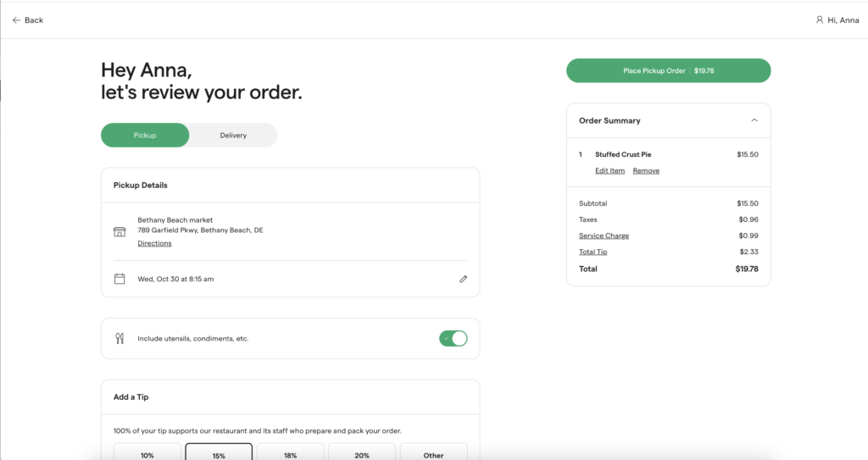Collapse the Order Summary panel

pyautogui.click(x=754, y=120)
